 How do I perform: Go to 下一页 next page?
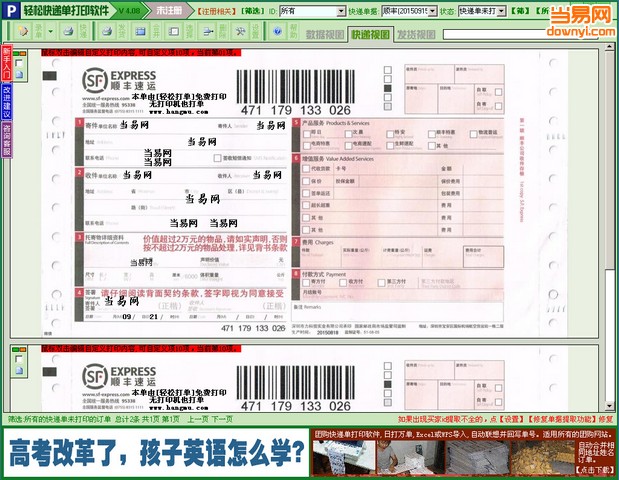222,419
